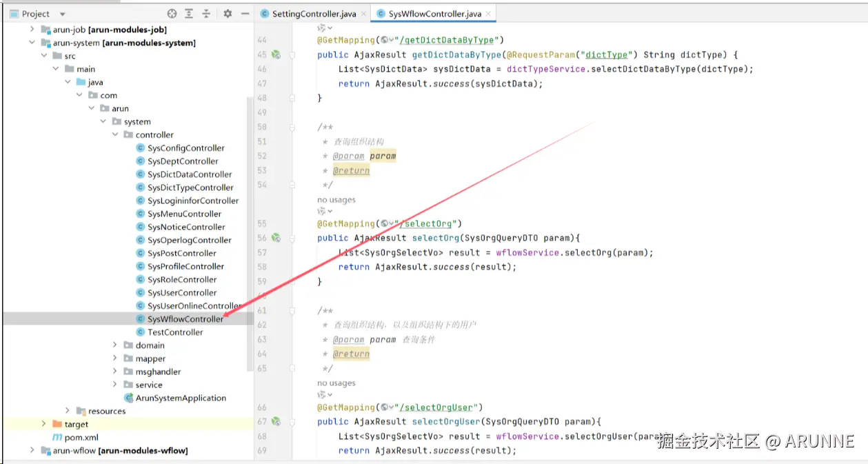Click the @return tag on line 53
868x464 pixels.
pos(352,170)
